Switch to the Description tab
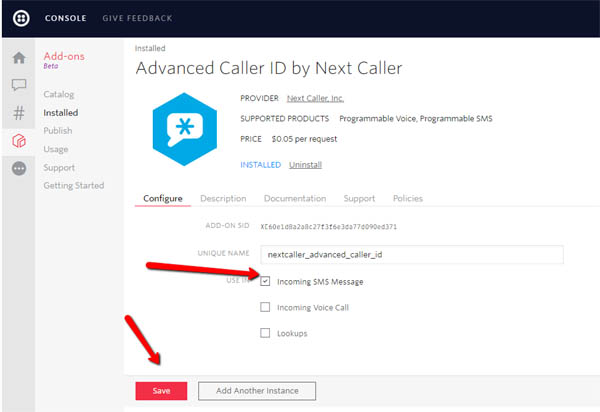This screenshot has width=600, height=412. tap(223, 198)
